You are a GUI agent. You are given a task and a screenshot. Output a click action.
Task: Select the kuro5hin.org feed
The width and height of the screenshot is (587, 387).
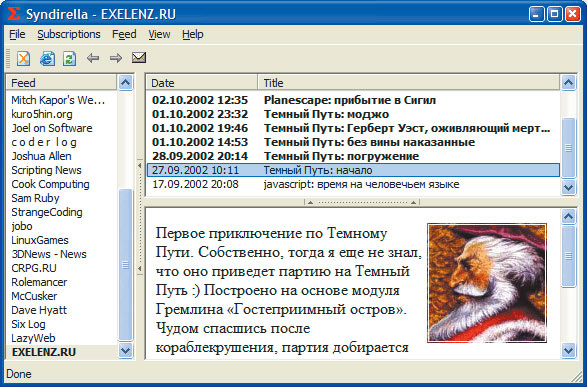click(x=42, y=114)
